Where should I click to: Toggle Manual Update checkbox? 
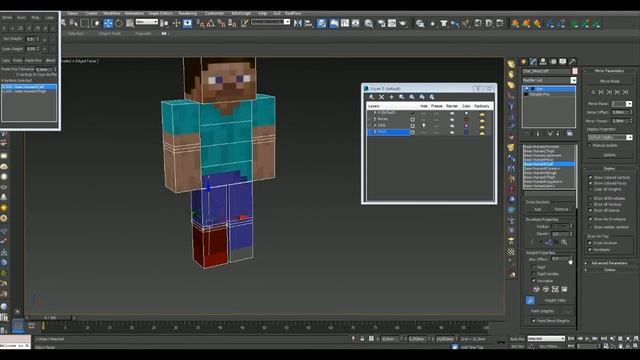coord(589,145)
